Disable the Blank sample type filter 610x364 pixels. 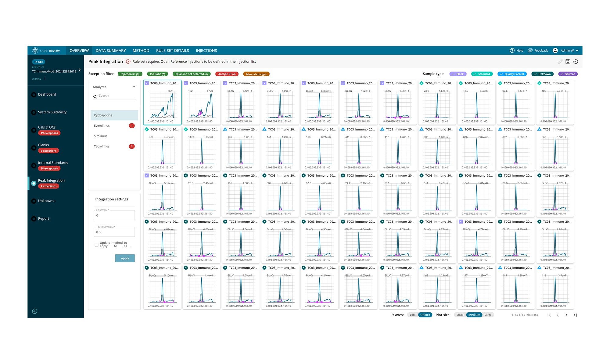point(458,74)
